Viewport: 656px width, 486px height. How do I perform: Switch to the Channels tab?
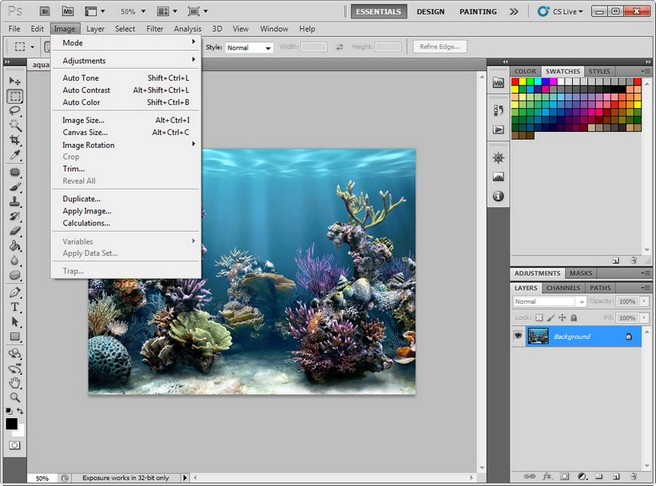[563, 288]
